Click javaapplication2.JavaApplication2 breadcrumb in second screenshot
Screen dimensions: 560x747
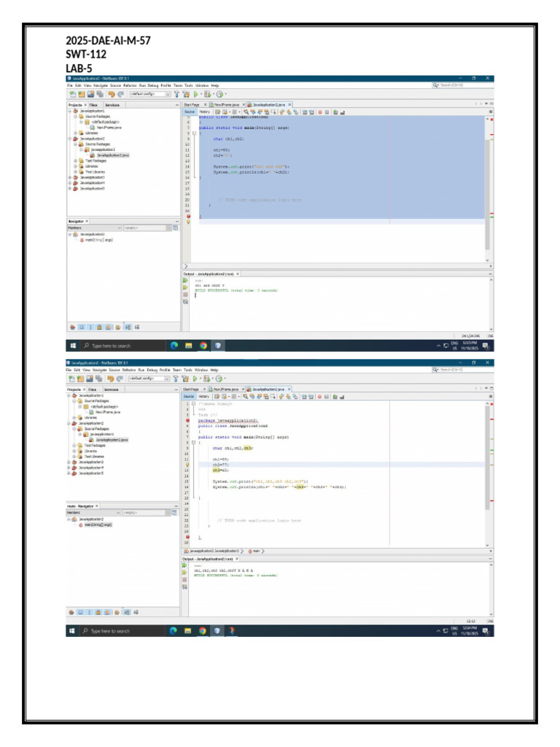(x=214, y=551)
